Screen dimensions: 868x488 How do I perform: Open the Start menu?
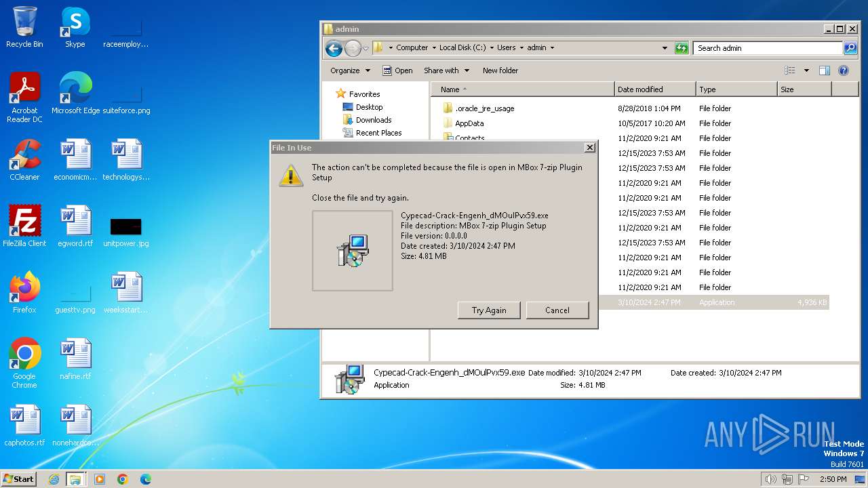click(18, 479)
